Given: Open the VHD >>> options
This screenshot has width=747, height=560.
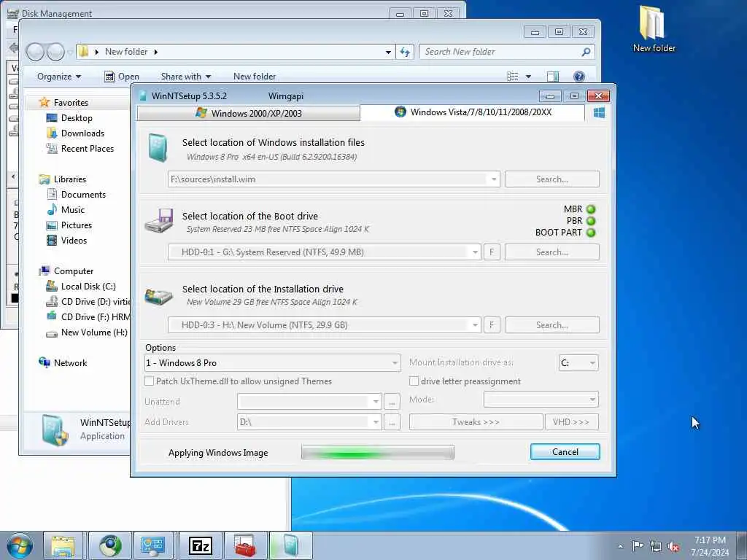Looking at the screenshot, I should 572,422.
